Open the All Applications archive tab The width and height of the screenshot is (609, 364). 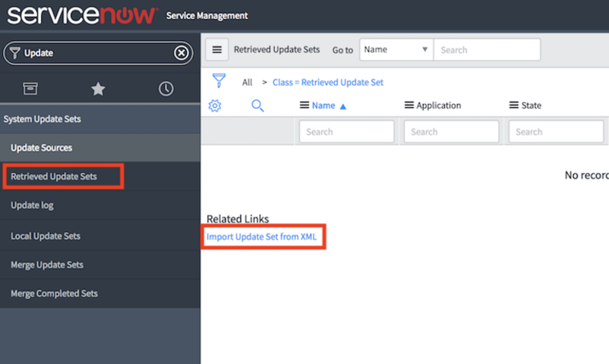(x=30, y=89)
